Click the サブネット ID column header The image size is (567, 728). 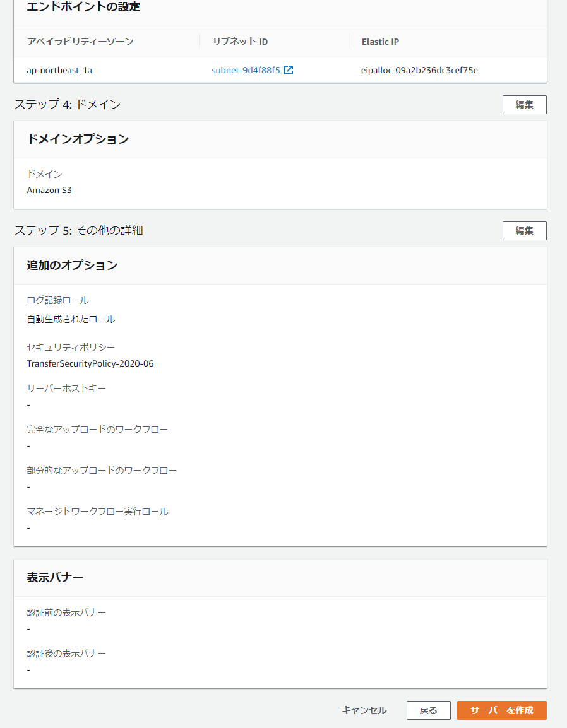point(240,42)
